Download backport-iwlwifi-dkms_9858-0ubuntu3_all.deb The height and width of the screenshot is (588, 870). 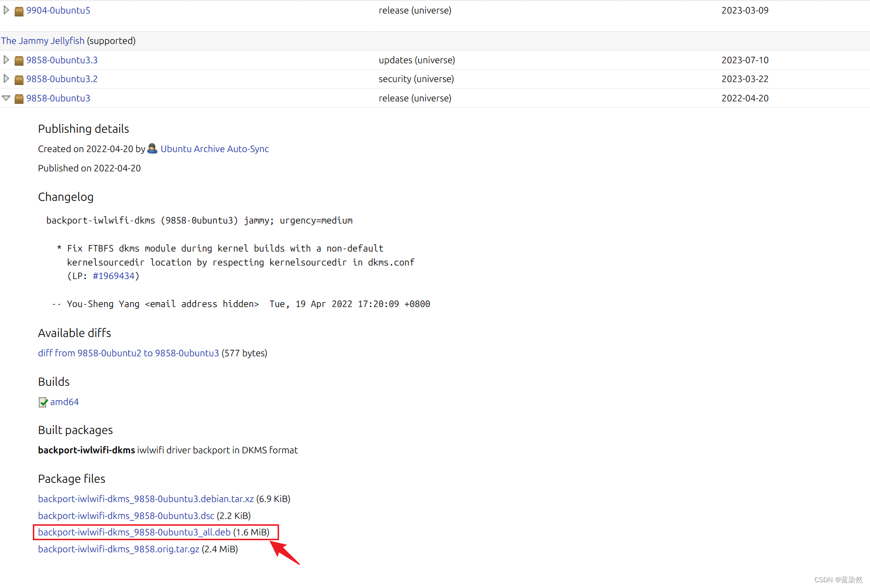click(x=134, y=532)
